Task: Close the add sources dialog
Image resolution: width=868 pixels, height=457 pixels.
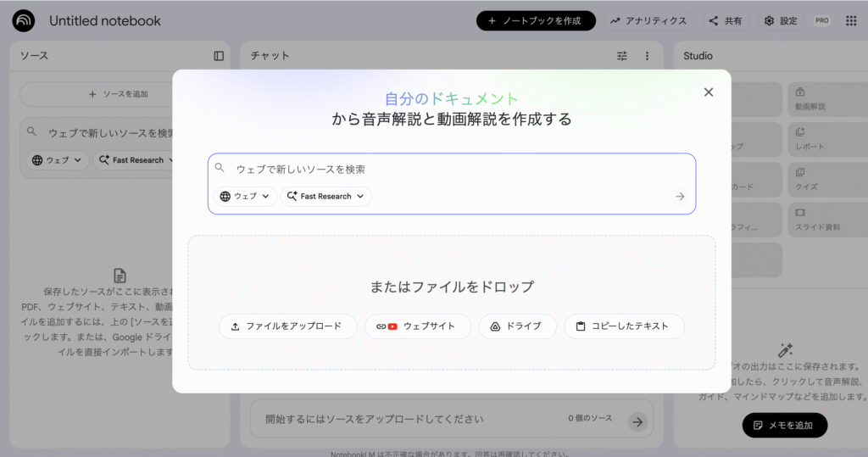Action: point(709,92)
